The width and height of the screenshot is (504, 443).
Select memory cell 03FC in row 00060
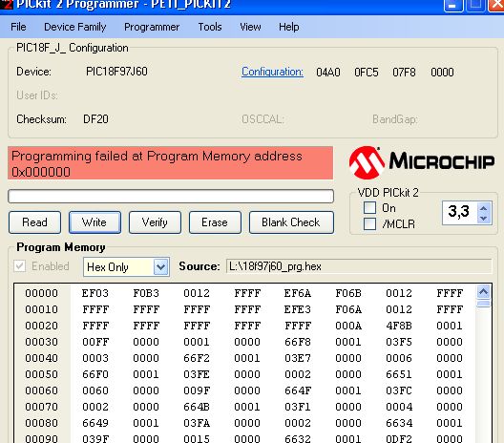[399, 390]
